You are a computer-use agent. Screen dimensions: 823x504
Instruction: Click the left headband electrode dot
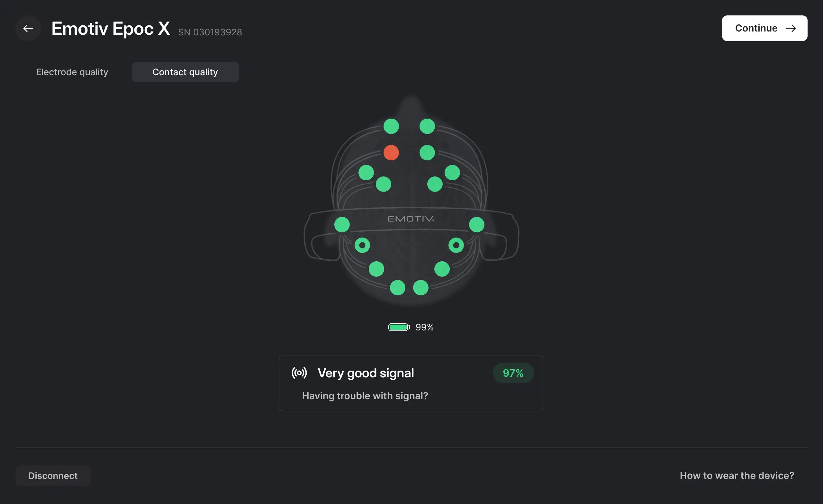(342, 224)
